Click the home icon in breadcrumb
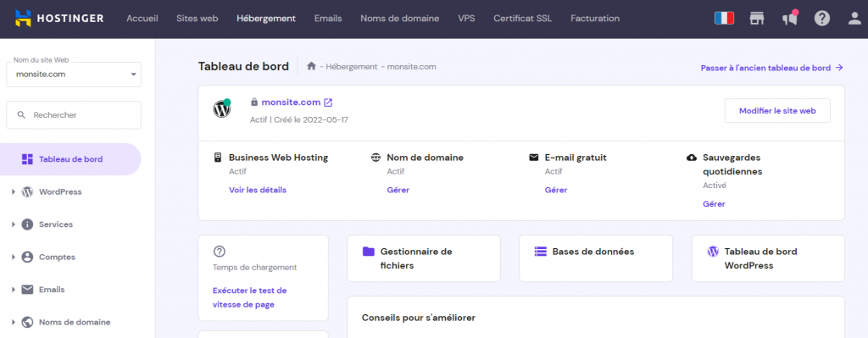 pyautogui.click(x=311, y=66)
